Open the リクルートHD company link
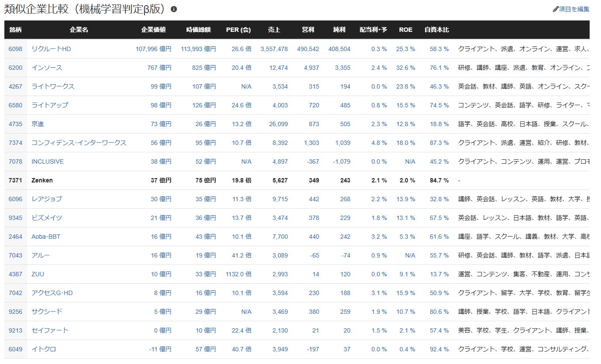Image resolution: width=601 pixels, height=364 pixels. coord(51,49)
